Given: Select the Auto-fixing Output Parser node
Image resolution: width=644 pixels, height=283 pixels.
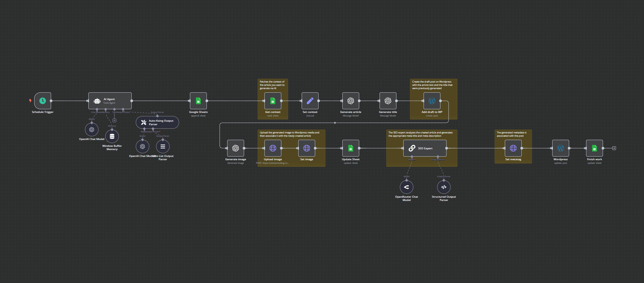Looking at the screenshot, I should pos(157,122).
